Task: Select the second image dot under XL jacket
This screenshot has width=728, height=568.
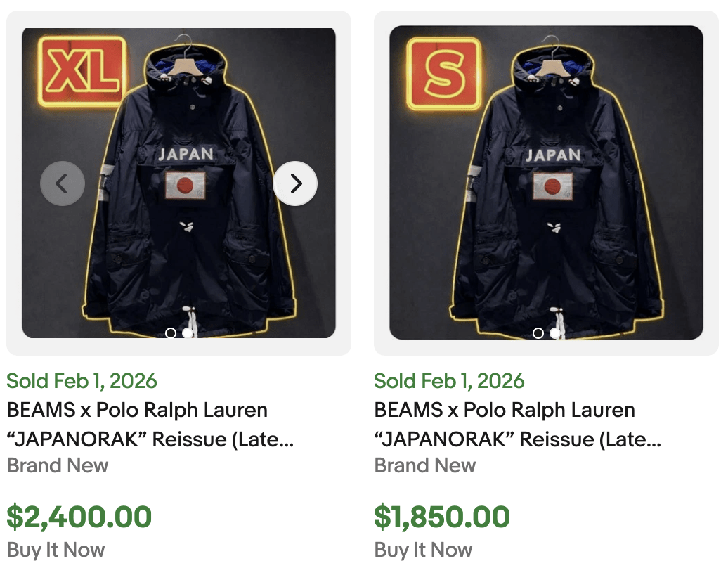Action: point(187,334)
